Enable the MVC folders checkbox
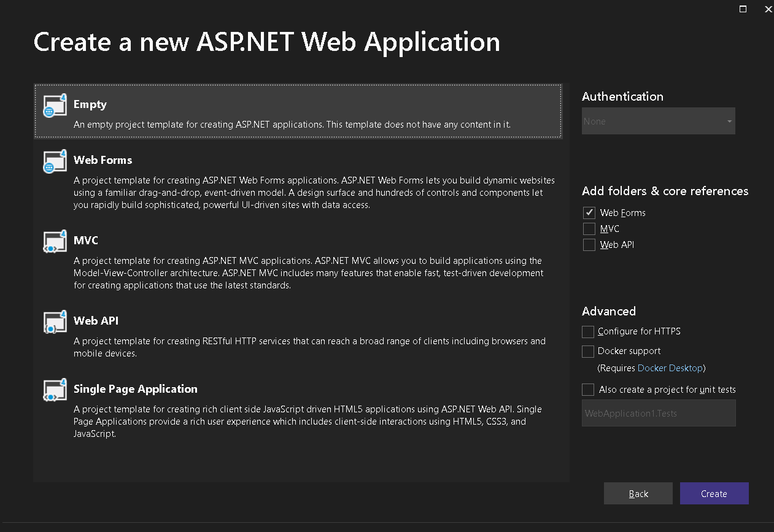 (589, 229)
